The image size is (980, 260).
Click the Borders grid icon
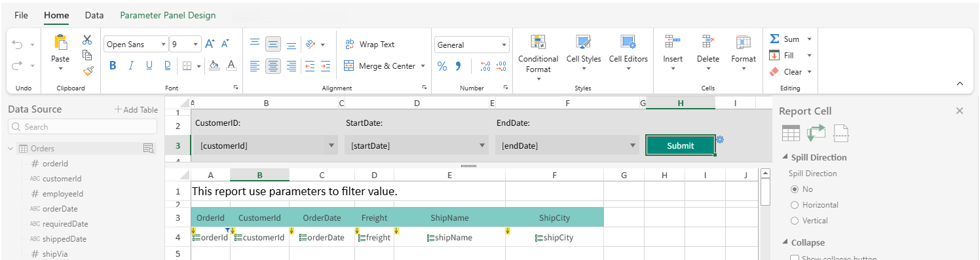[187, 65]
